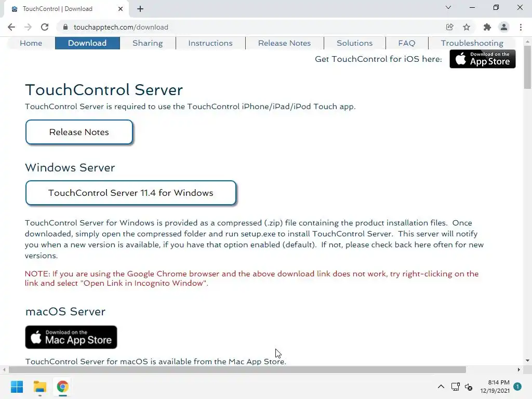Image resolution: width=532 pixels, height=399 pixels.
Task: Click the vertical scrollbar thumb
Action: pyautogui.click(x=527, y=67)
